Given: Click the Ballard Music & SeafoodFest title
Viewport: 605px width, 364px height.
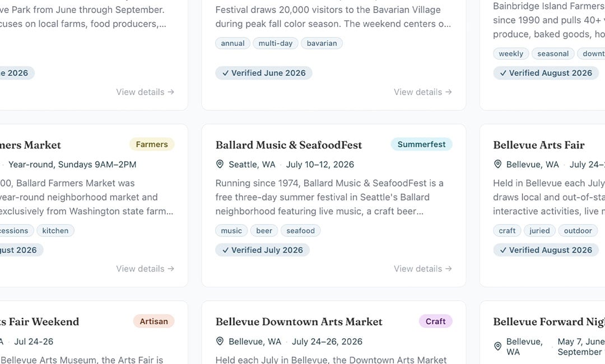Looking at the screenshot, I should click(288, 145).
